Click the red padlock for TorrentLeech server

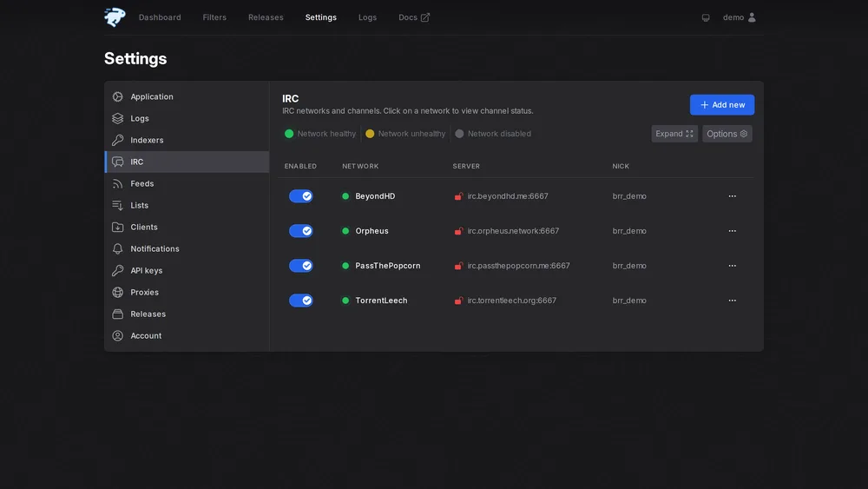click(x=458, y=301)
